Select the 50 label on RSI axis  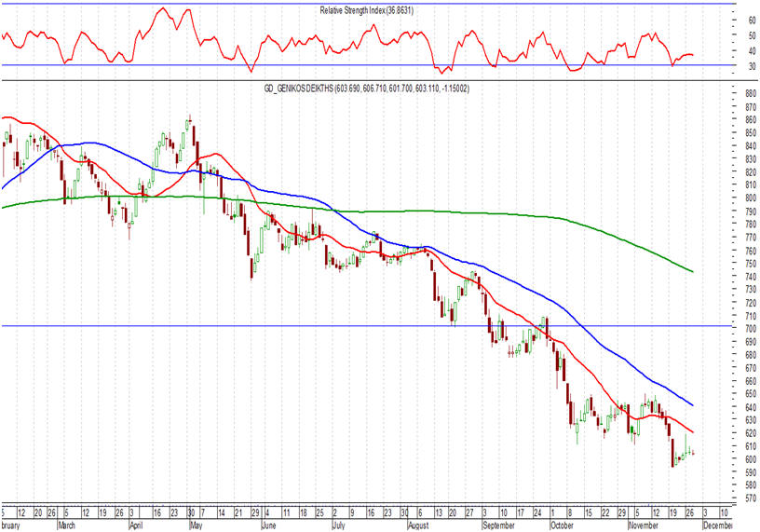point(752,36)
